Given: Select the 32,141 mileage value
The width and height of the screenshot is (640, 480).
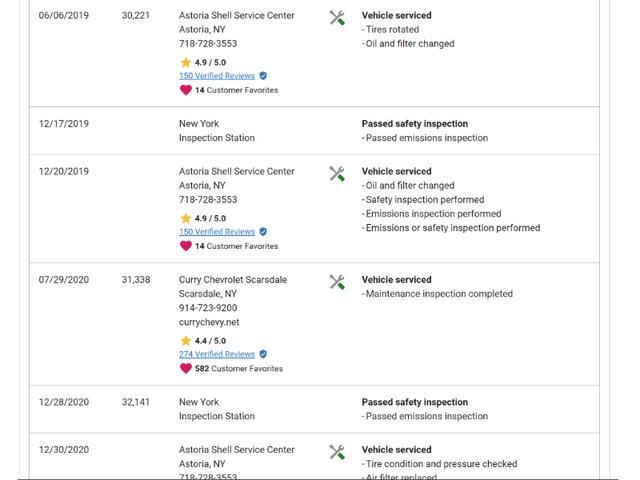Looking at the screenshot, I should [x=136, y=402].
